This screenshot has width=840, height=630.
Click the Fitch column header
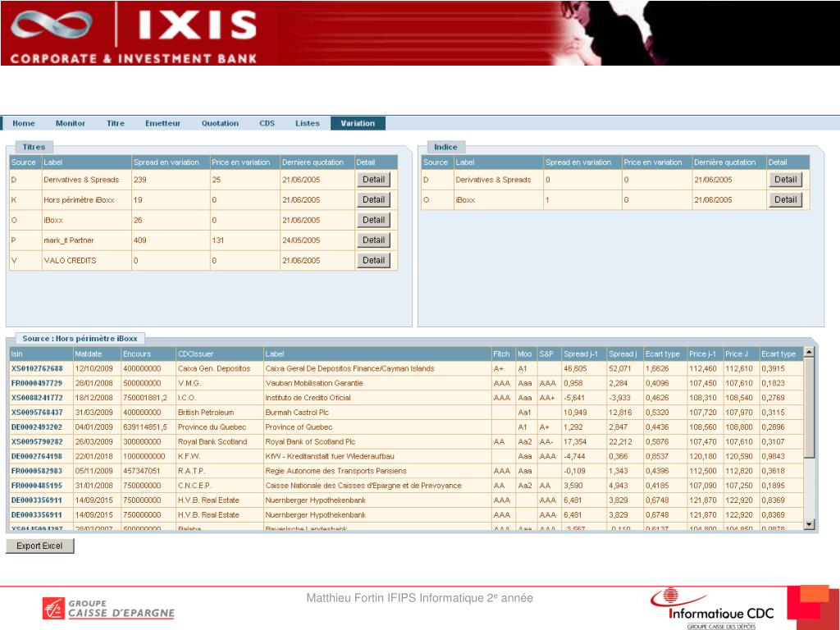click(x=503, y=354)
